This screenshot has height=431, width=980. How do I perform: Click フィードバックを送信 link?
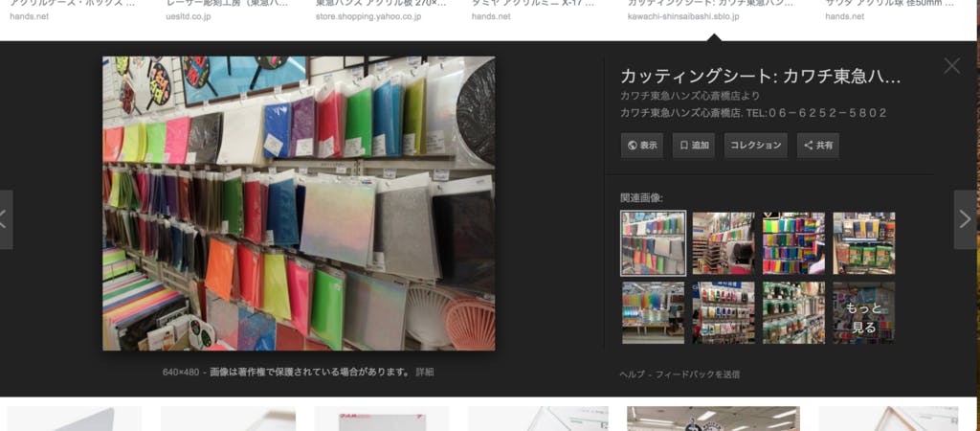[x=698, y=374]
